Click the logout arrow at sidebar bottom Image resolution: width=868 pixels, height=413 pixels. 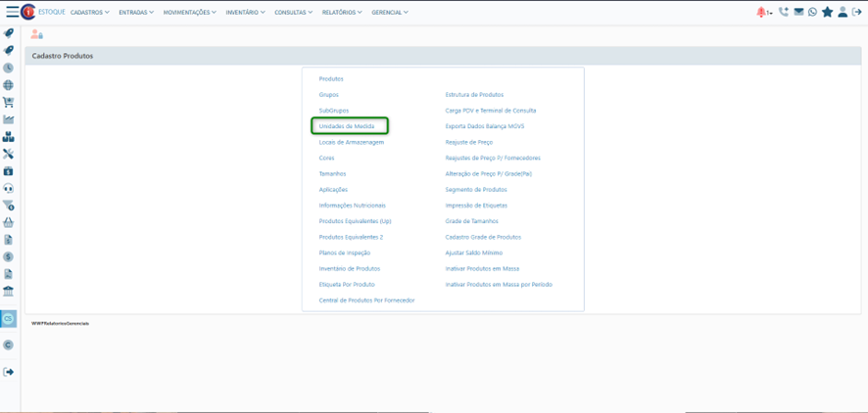click(9, 372)
